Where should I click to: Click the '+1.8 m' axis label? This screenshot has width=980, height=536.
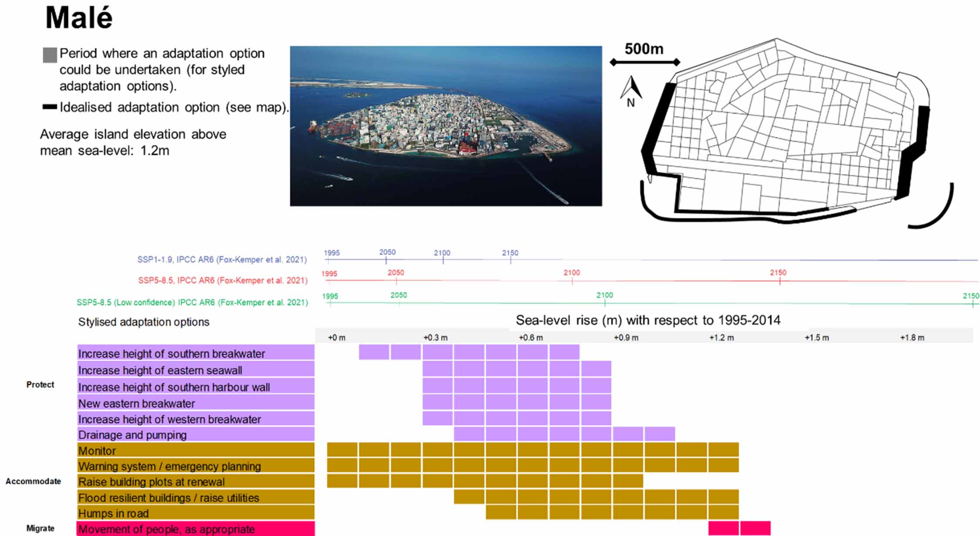[912, 338]
